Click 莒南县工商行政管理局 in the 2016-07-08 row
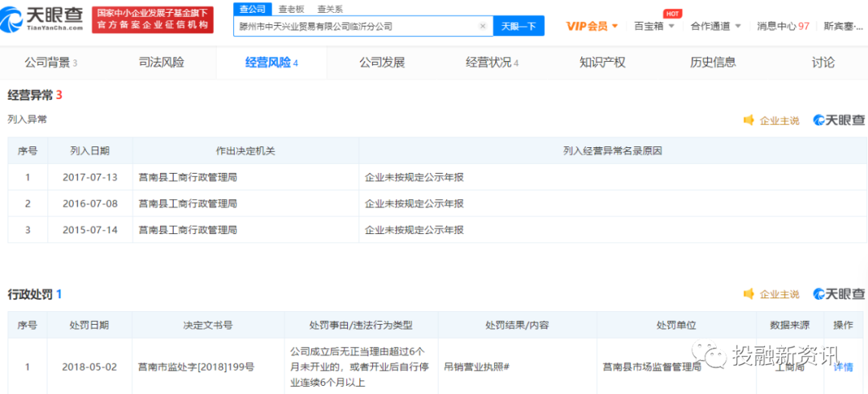This screenshot has width=868, height=394. pos(187,203)
